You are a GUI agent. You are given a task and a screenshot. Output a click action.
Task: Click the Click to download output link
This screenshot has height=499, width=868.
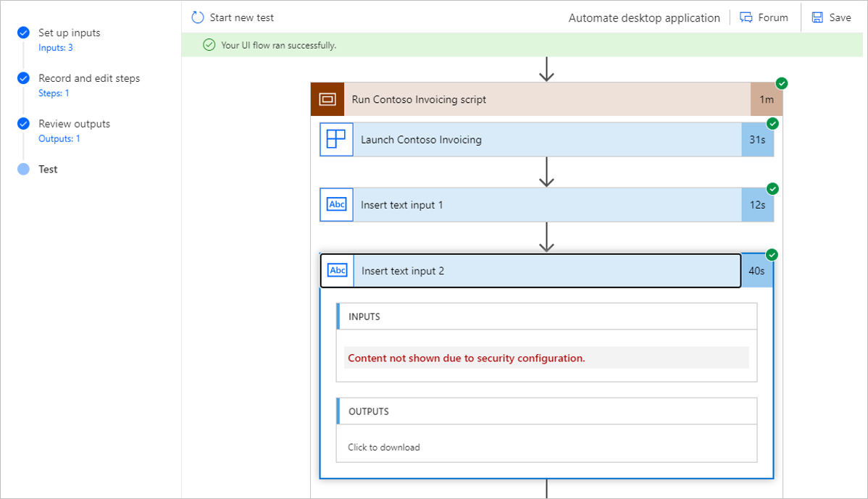click(383, 447)
